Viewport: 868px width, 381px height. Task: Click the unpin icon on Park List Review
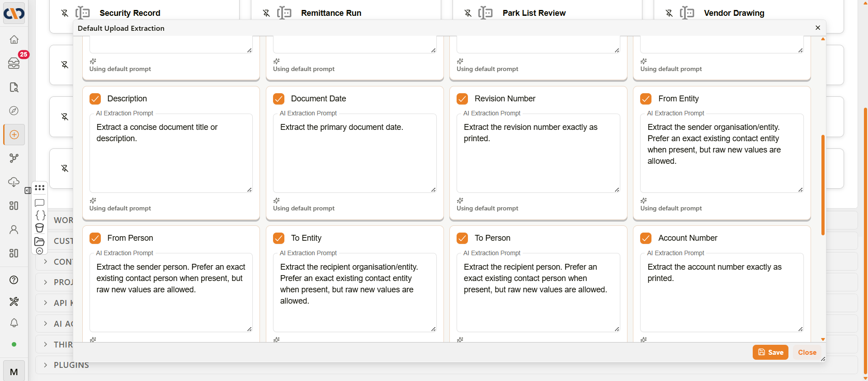coord(468,13)
